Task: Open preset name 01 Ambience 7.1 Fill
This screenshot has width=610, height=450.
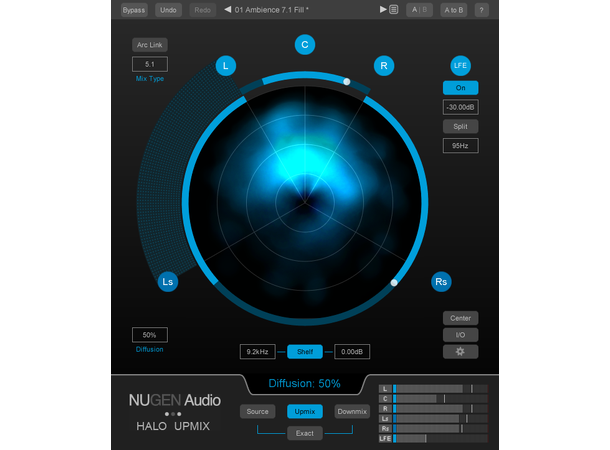Action: pyautogui.click(x=272, y=10)
